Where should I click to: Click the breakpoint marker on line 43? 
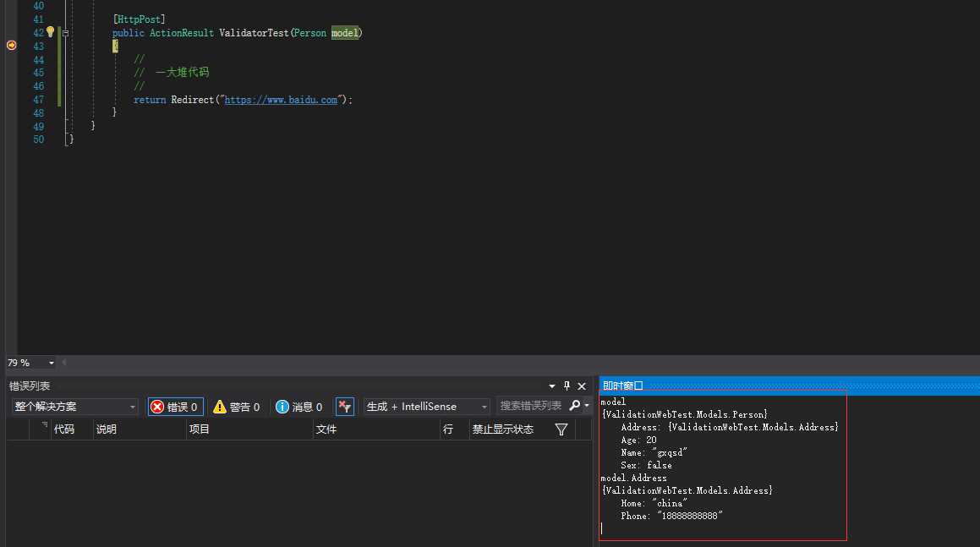[x=11, y=45]
